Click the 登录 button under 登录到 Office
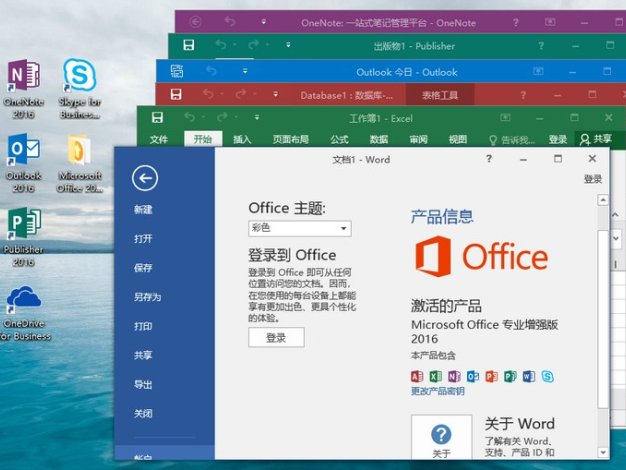Image resolution: width=626 pixels, height=470 pixels. (x=276, y=338)
